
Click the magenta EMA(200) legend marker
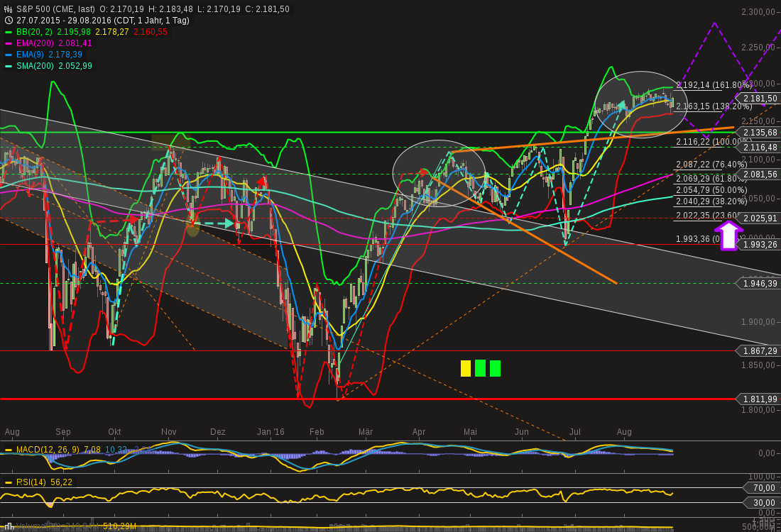[x=9, y=43]
